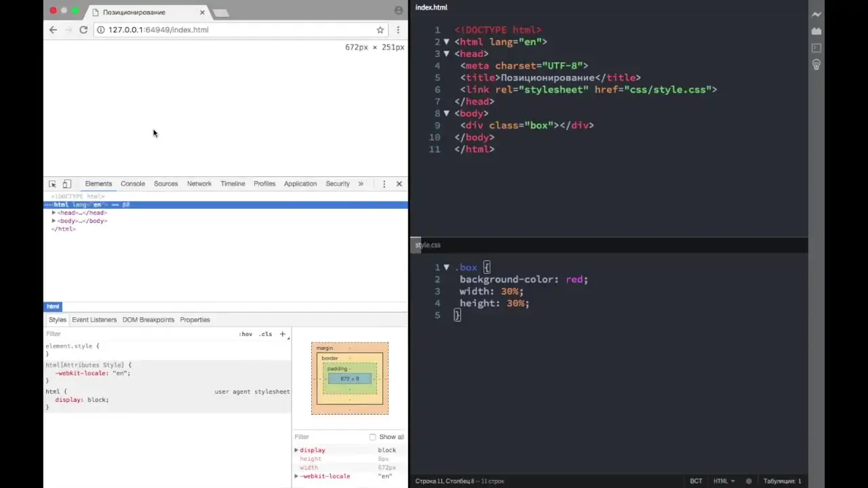
Task: Bookmark this page with the star icon
Action: pyautogui.click(x=380, y=30)
